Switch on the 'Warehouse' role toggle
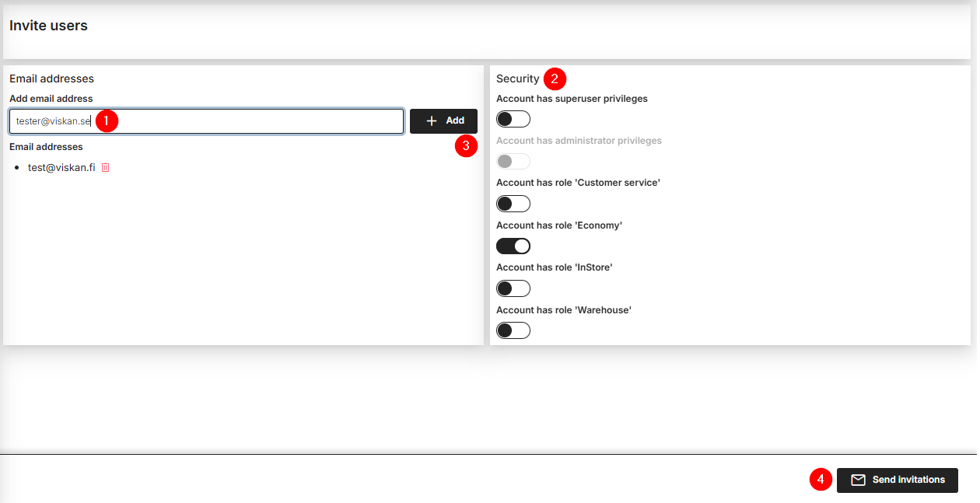The width and height of the screenshot is (980, 503). click(513, 330)
